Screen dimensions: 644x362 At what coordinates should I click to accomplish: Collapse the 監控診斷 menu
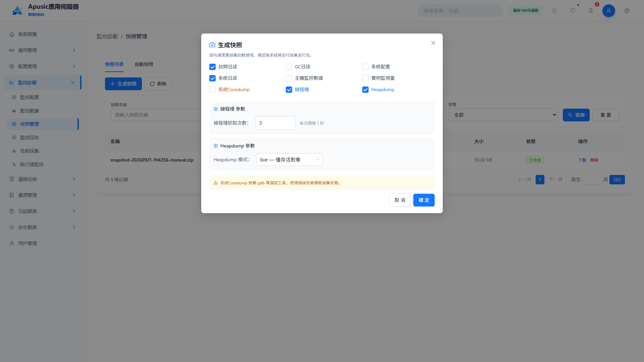[43, 82]
